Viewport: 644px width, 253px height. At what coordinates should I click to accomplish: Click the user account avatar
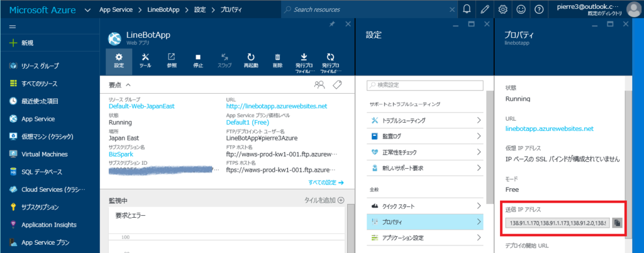pos(634,9)
